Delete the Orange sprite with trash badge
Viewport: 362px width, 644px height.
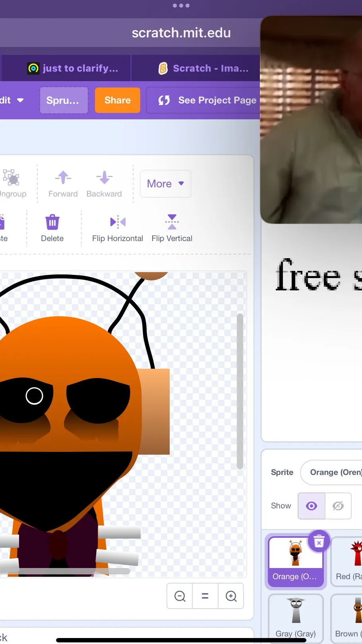tap(319, 541)
